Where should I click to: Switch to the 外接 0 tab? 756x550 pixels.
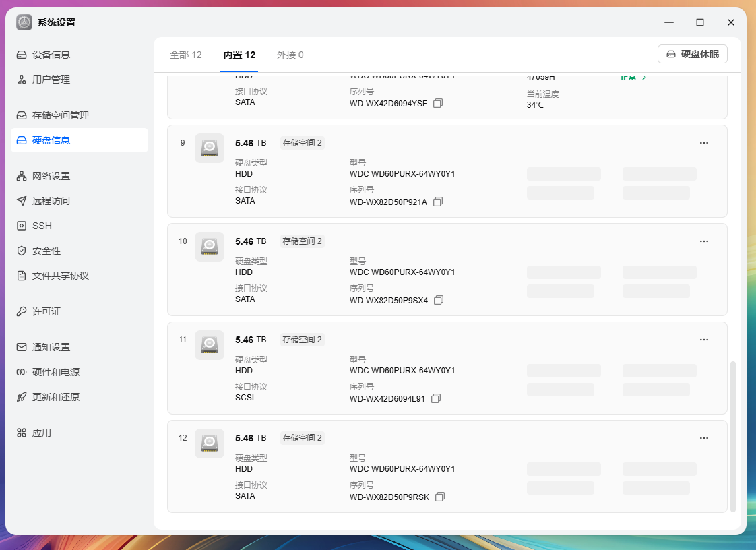click(x=290, y=55)
